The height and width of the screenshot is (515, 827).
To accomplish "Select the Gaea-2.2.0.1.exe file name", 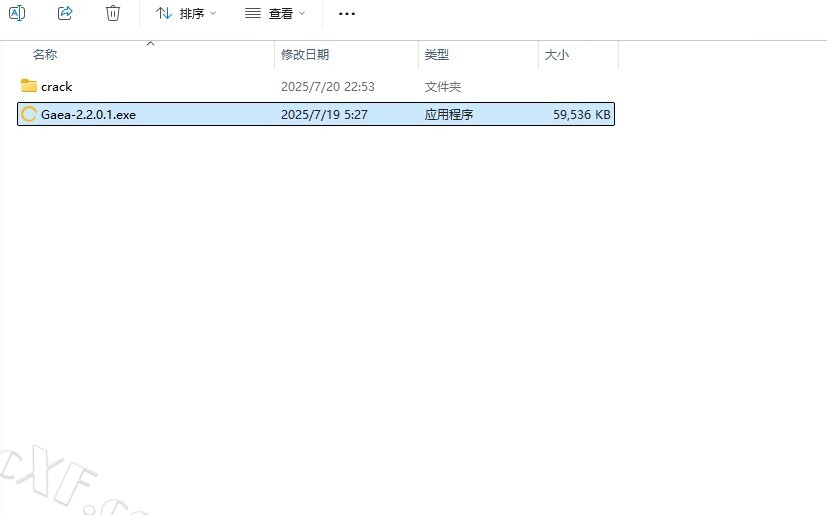I will [88, 115].
